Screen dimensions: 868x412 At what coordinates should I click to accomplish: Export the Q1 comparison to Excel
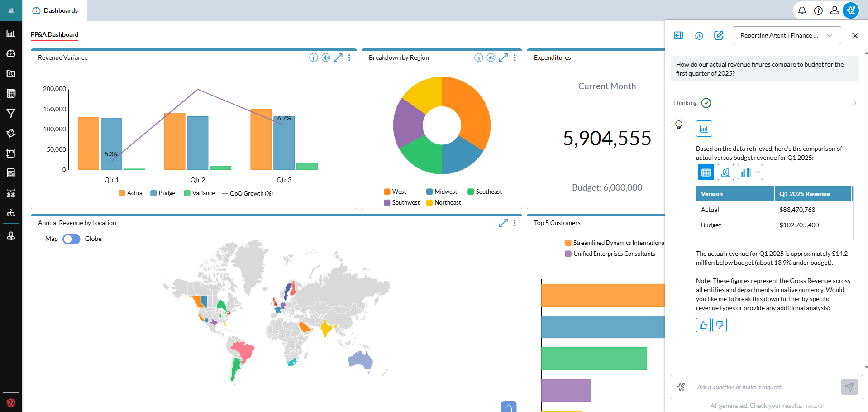click(x=726, y=172)
